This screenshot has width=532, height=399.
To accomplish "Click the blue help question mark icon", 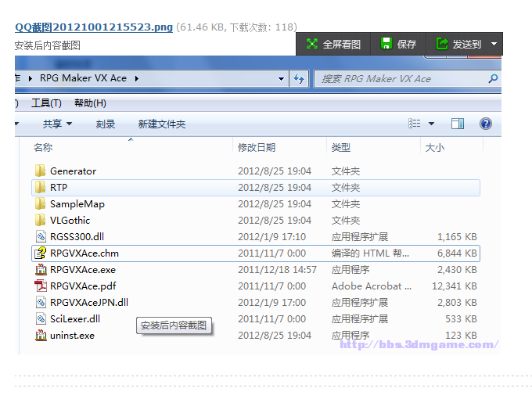I will pyautogui.click(x=486, y=124).
